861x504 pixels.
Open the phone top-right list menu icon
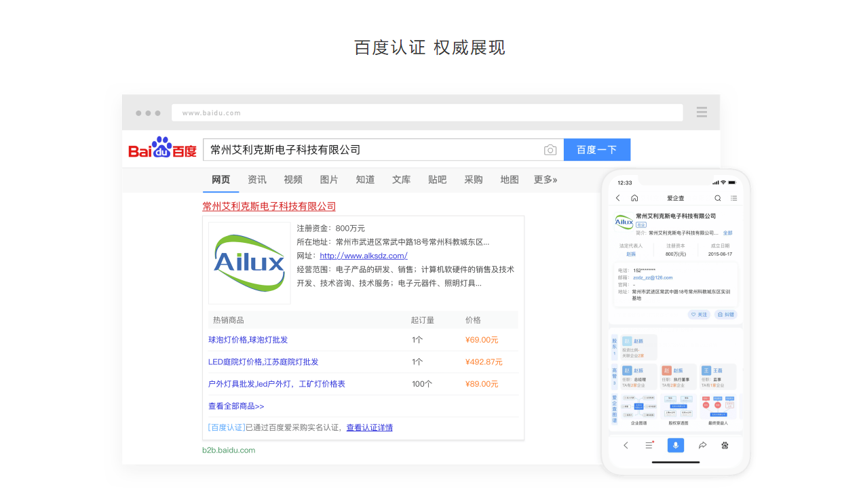coord(733,198)
